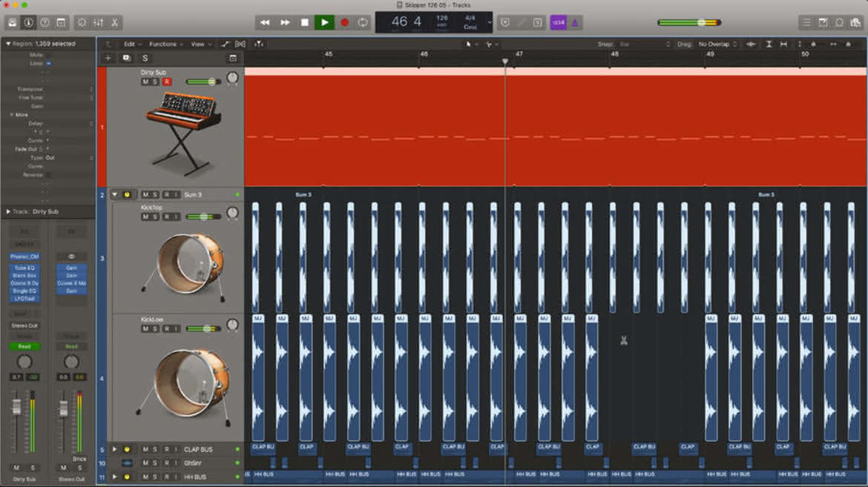Collapse the Region inspector disclosure triangle
This screenshot has height=487, width=868.
tap(7, 44)
